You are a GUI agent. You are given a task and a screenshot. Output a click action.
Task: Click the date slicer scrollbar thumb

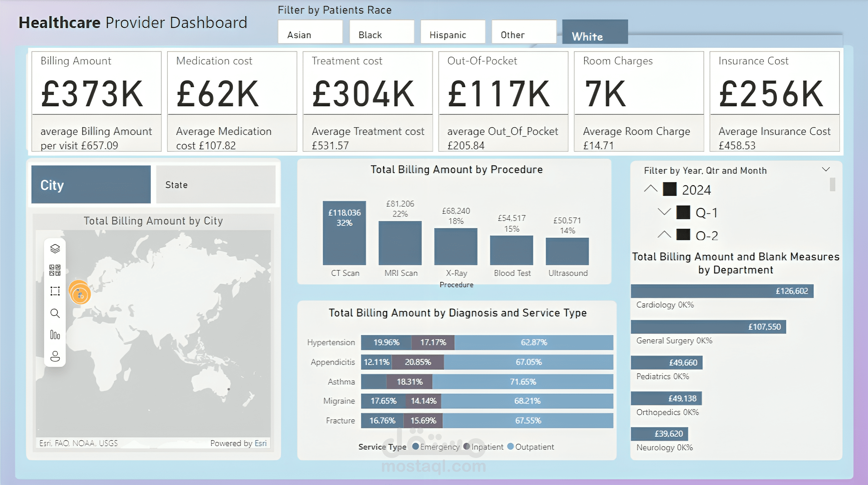[832, 184]
